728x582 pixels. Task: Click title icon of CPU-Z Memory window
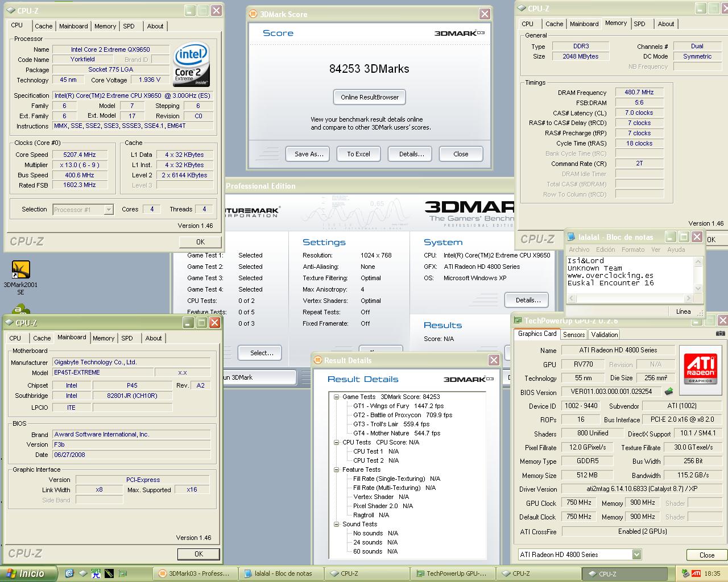[x=521, y=9]
